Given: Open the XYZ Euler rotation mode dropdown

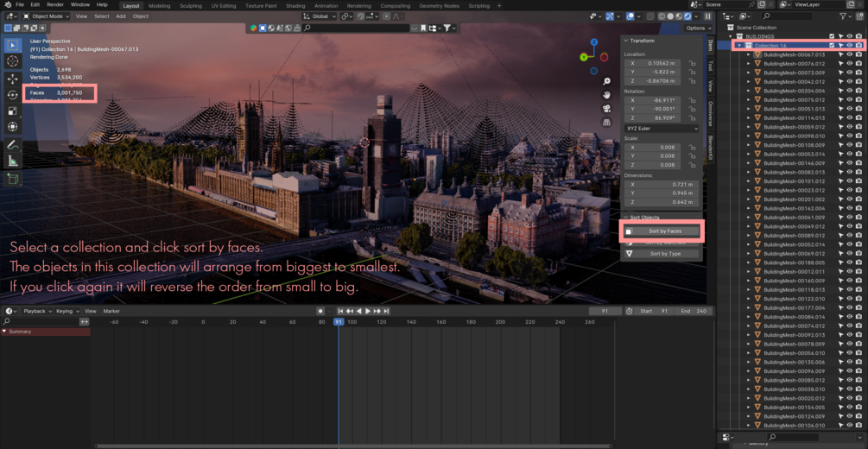Looking at the screenshot, I should point(662,129).
